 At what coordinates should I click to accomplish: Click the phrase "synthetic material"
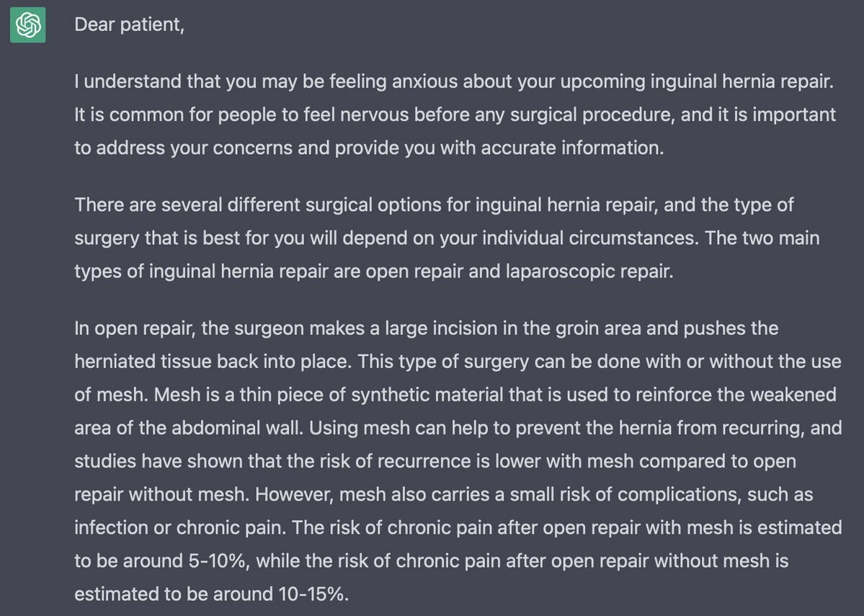pyautogui.click(x=427, y=395)
